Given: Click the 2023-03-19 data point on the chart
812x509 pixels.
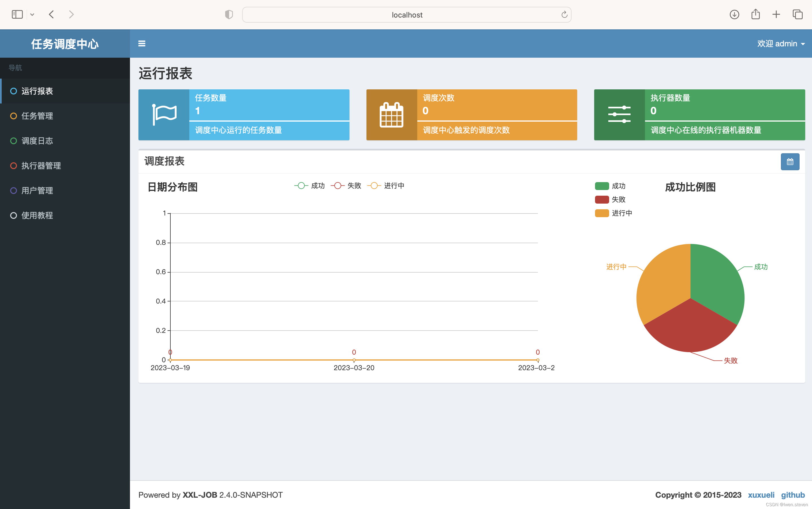Looking at the screenshot, I should 170,360.
